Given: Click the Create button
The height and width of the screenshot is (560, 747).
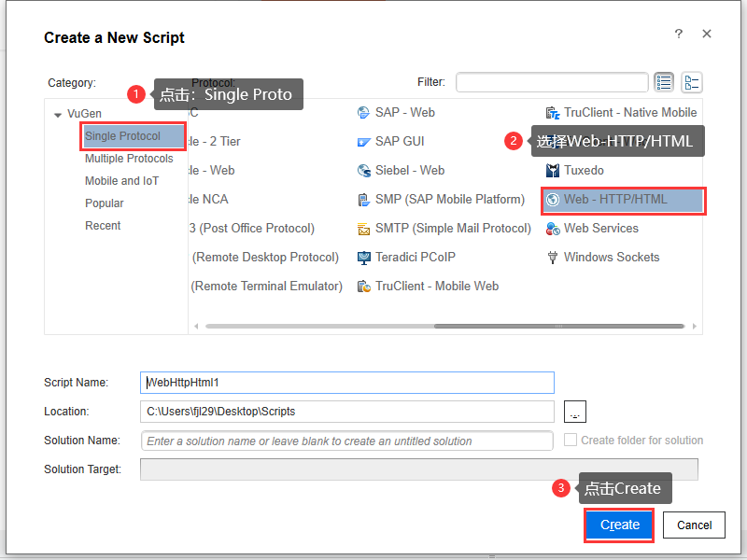Looking at the screenshot, I should point(619,525).
